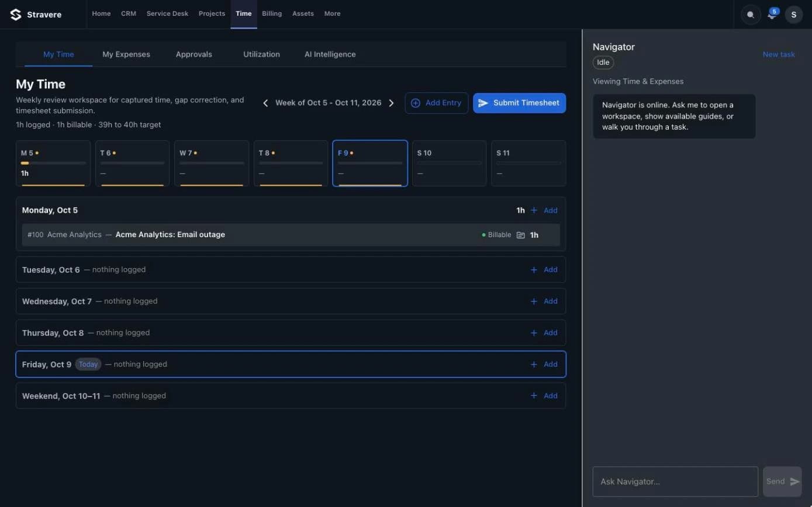Click the Add Entry button
Image resolution: width=812 pixels, height=507 pixels.
(436, 103)
